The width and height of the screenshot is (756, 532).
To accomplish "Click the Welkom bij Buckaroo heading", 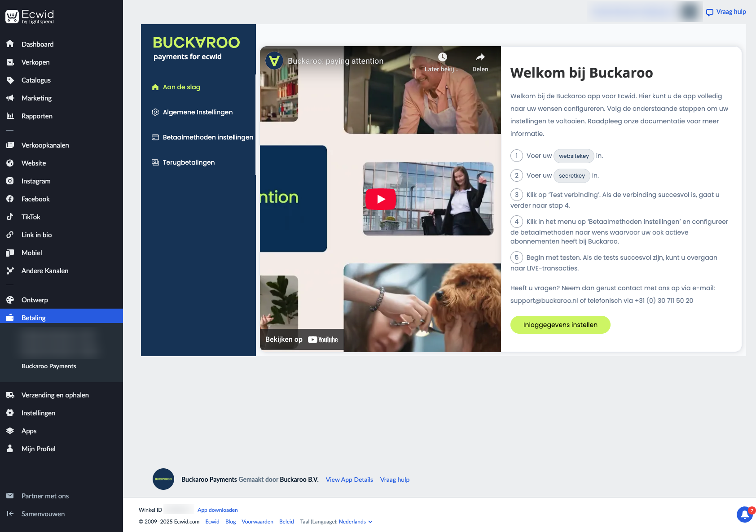I will [x=581, y=73].
